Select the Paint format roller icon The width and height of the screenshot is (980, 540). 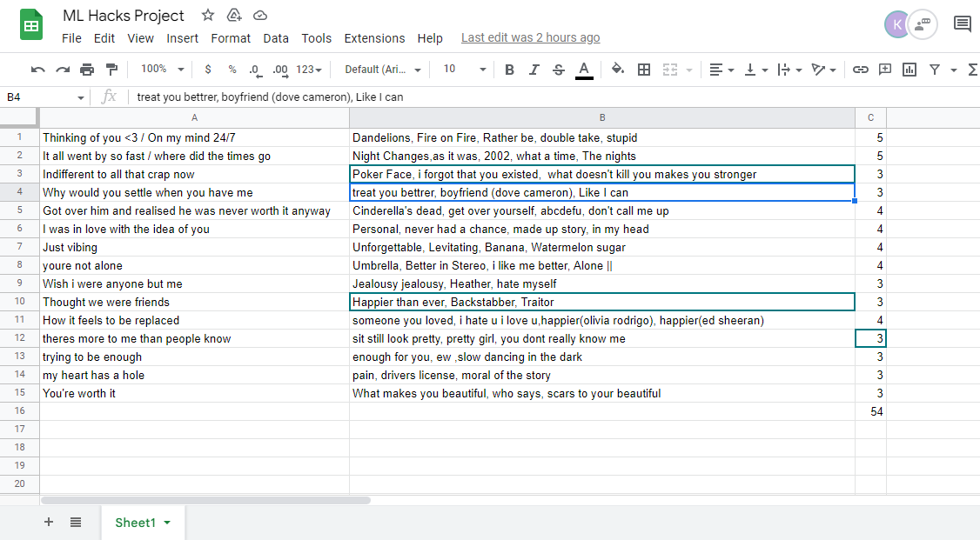[x=112, y=70]
